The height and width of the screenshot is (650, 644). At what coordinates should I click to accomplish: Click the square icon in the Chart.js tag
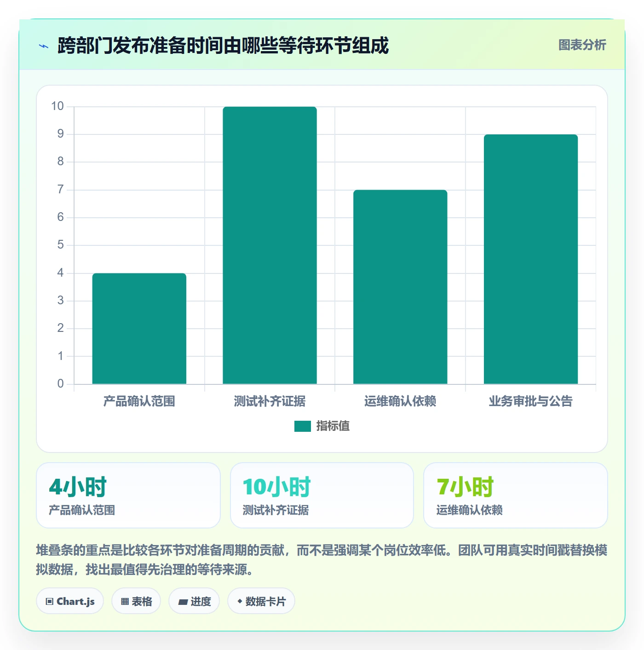(50, 602)
